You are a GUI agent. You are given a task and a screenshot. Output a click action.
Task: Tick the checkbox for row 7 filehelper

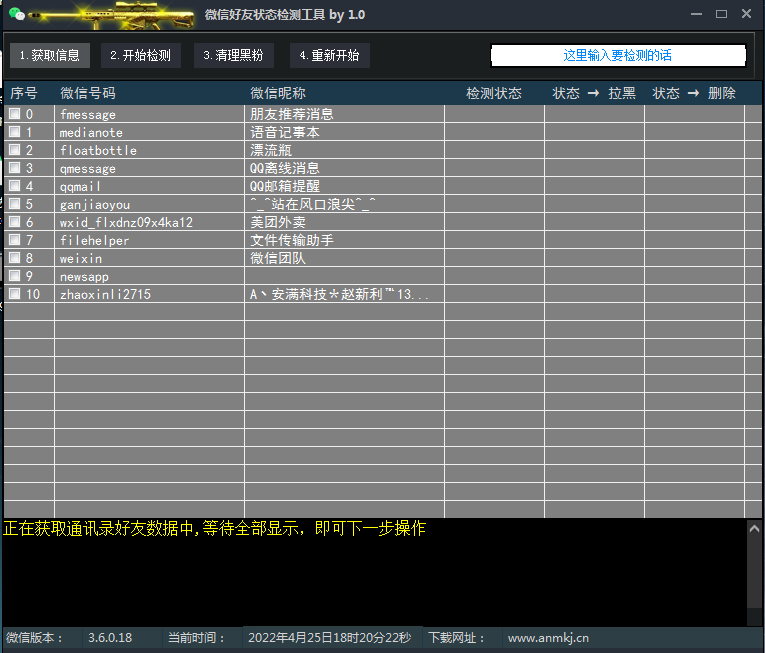pos(15,240)
